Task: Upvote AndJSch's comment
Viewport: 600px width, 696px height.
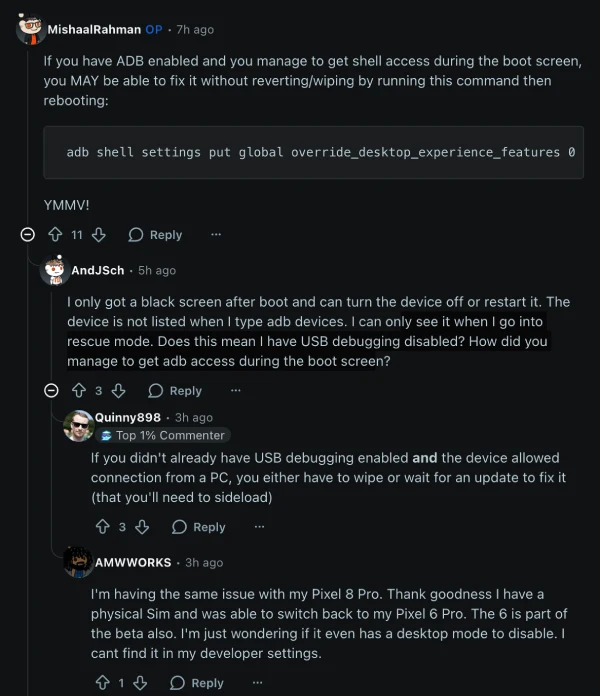Action: 77,391
